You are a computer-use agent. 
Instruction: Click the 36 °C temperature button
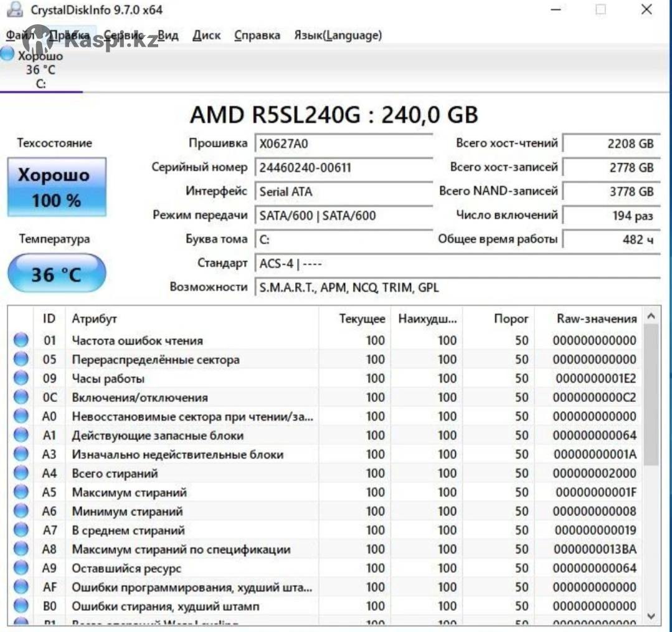click(x=57, y=273)
